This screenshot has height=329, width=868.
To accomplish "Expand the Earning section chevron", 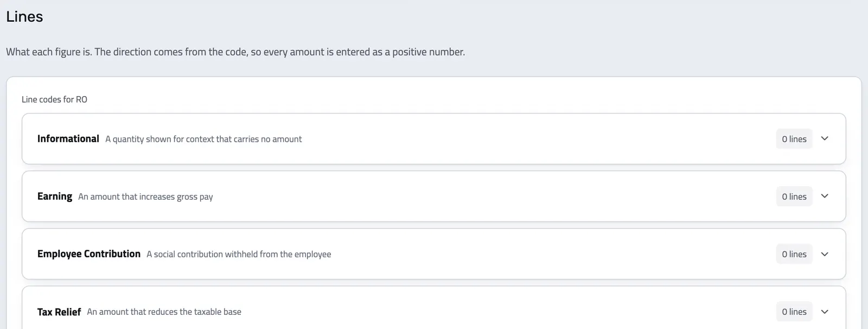I will click(x=825, y=196).
